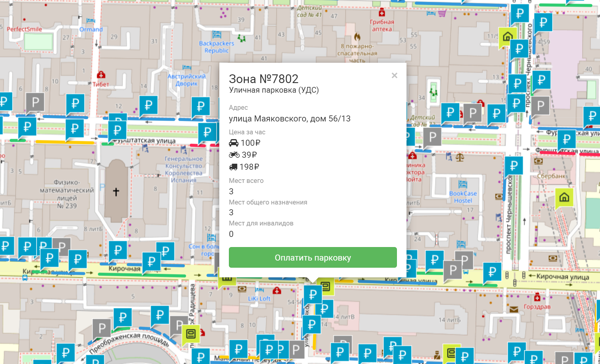This screenshot has width=600, height=364.
Task: Click the BookCase Hostel bed icon
Action: pyautogui.click(x=463, y=184)
